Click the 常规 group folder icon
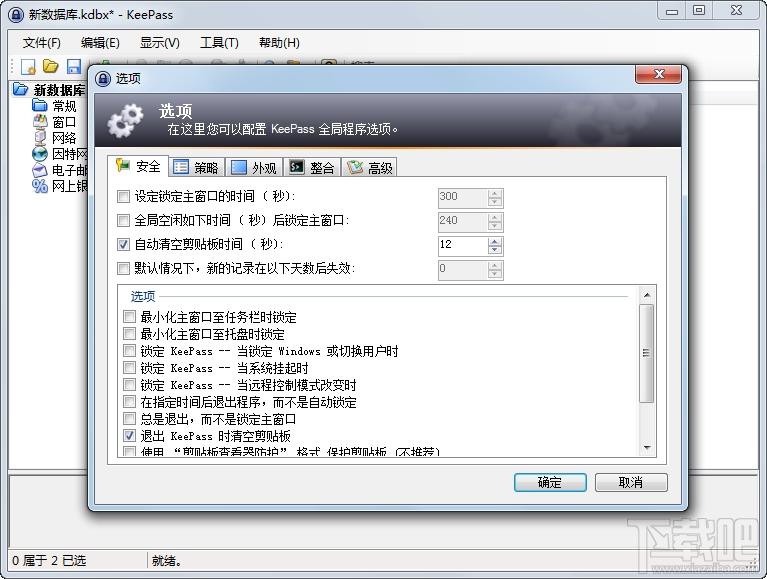This screenshot has height=579, width=767. [40, 105]
